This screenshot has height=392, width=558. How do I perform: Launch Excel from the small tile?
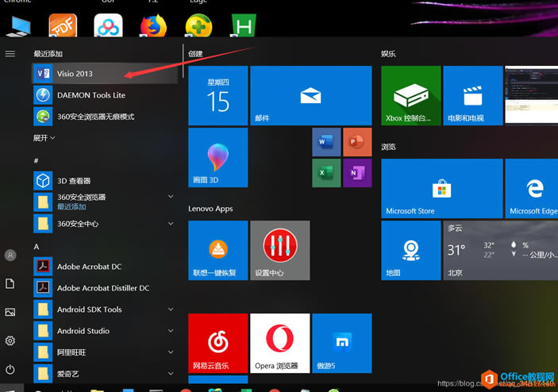[326, 173]
